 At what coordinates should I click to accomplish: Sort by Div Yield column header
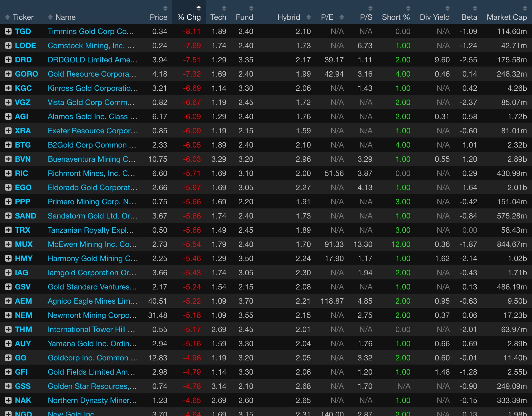(434, 17)
